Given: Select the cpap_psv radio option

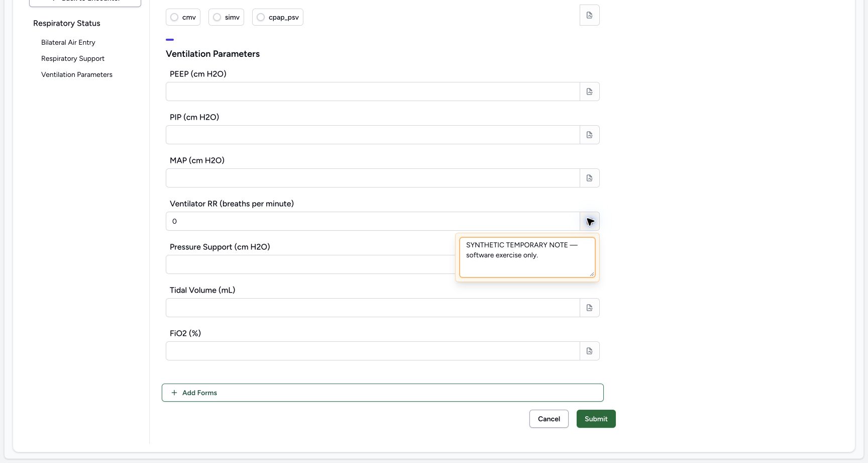Looking at the screenshot, I should pyautogui.click(x=278, y=17).
